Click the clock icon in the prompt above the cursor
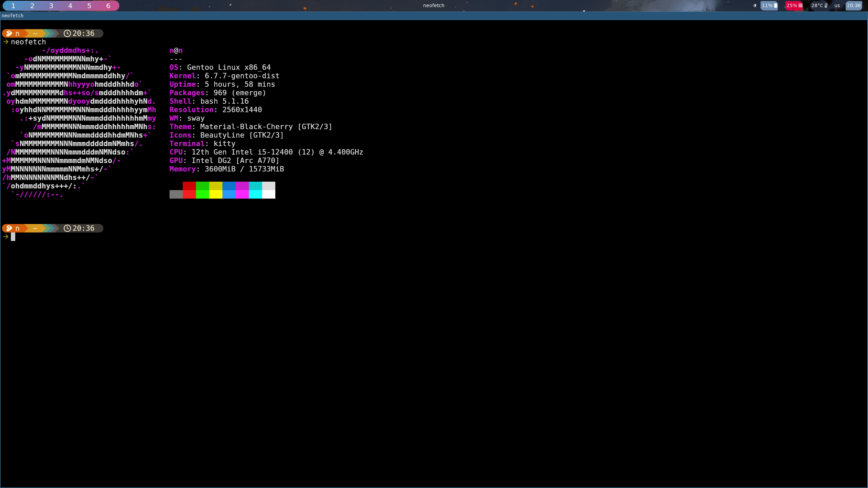 tap(67, 228)
